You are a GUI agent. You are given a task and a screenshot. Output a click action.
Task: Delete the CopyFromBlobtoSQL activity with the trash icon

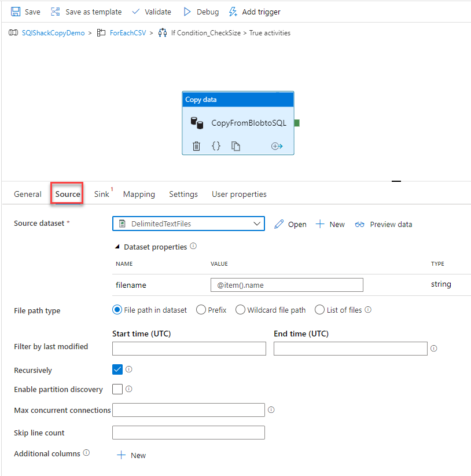196,146
